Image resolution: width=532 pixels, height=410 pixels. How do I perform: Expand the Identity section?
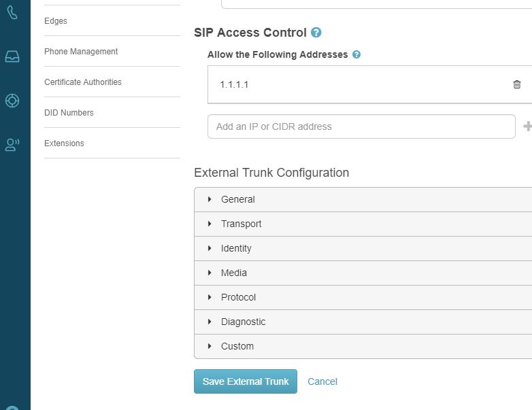click(236, 248)
